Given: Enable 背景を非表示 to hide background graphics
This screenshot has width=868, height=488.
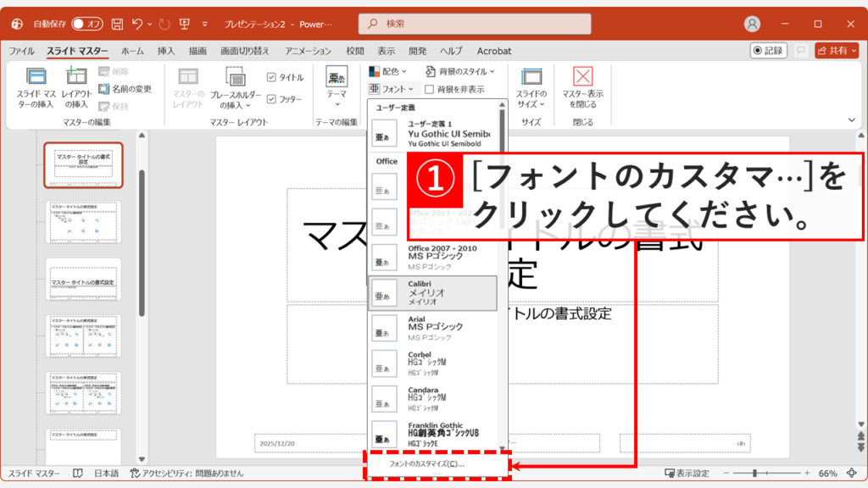Looking at the screenshot, I should 430,87.
